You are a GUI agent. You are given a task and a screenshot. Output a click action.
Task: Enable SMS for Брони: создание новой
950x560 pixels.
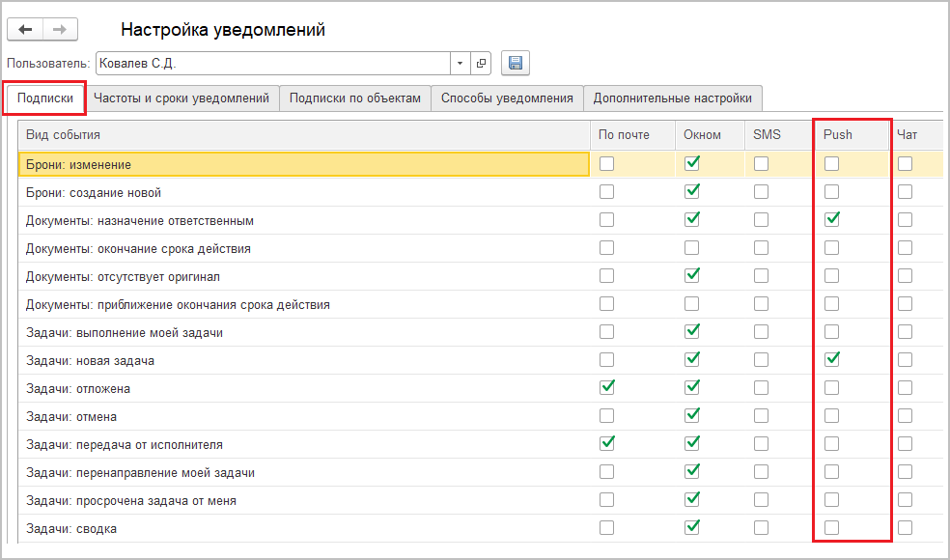coord(761,192)
